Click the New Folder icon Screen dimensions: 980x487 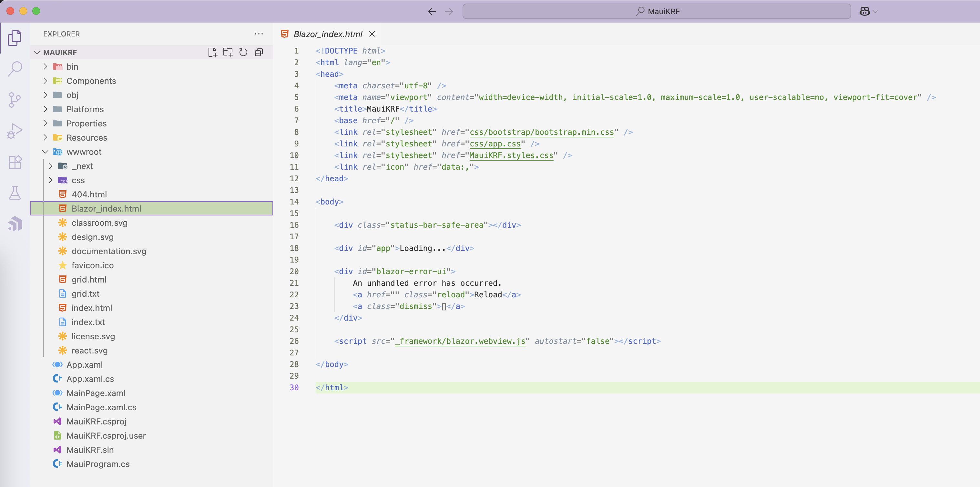tap(228, 52)
